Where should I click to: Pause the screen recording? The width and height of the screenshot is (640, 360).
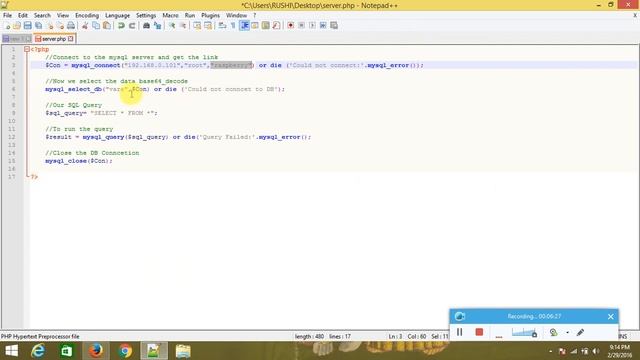(460, 332)
